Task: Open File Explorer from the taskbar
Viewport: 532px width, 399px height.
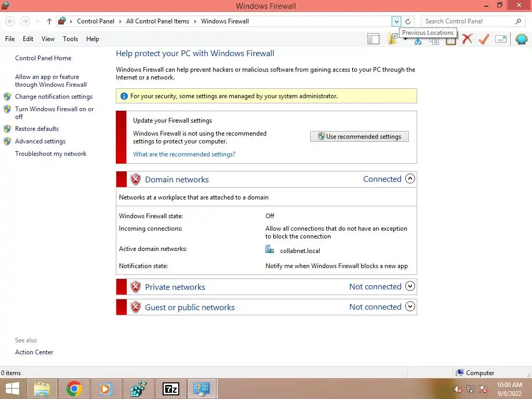Action: click(x=42, y=389)
